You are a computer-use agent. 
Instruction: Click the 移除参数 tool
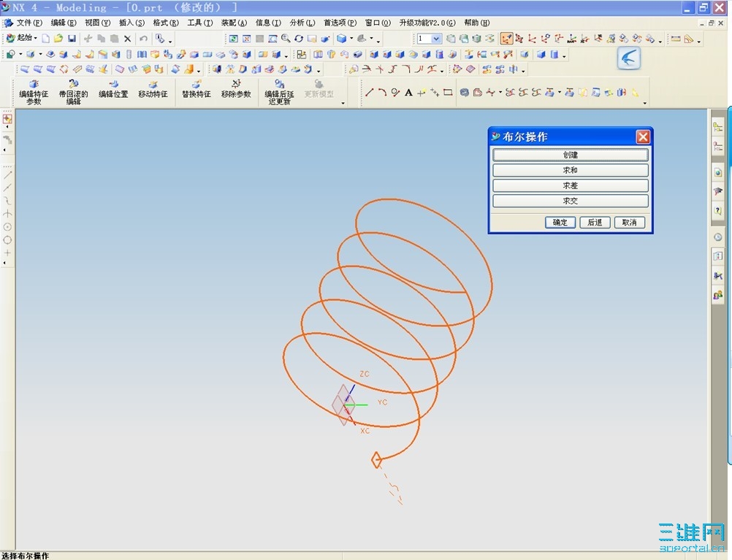click(x=236, y=89)
